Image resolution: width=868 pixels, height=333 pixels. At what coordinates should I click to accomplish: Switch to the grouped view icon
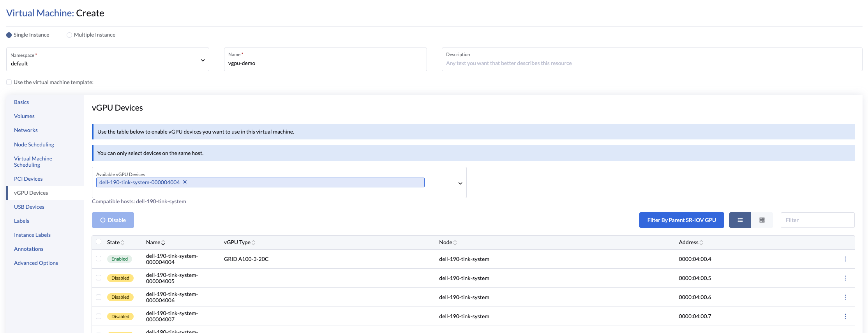[x=762, y=220]
